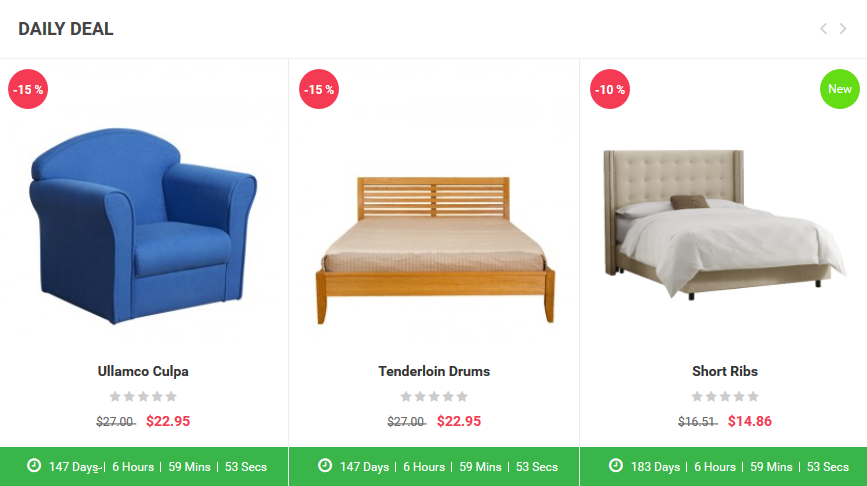Click the -15% badge on Ullamco Culpa

point(28,89)
